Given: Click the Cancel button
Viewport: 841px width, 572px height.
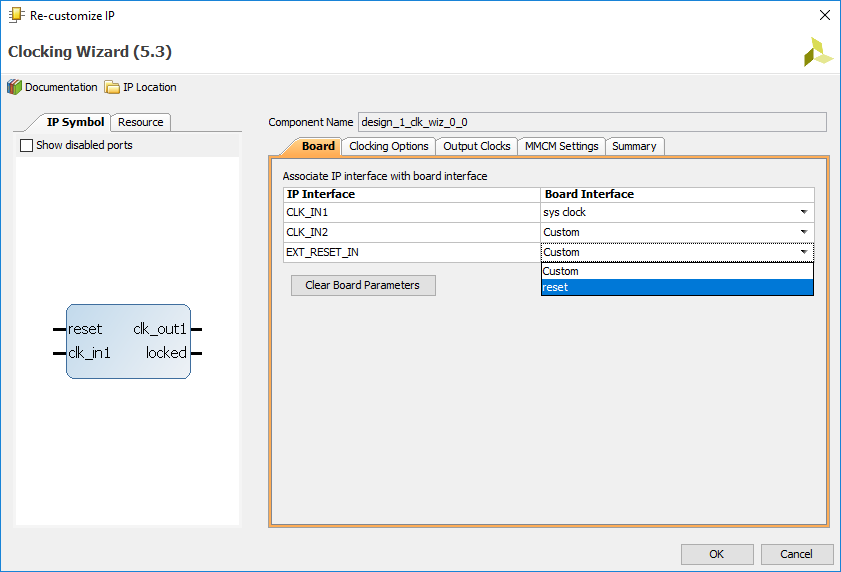Looking at the screenshot, I should (x=796, y=554).
